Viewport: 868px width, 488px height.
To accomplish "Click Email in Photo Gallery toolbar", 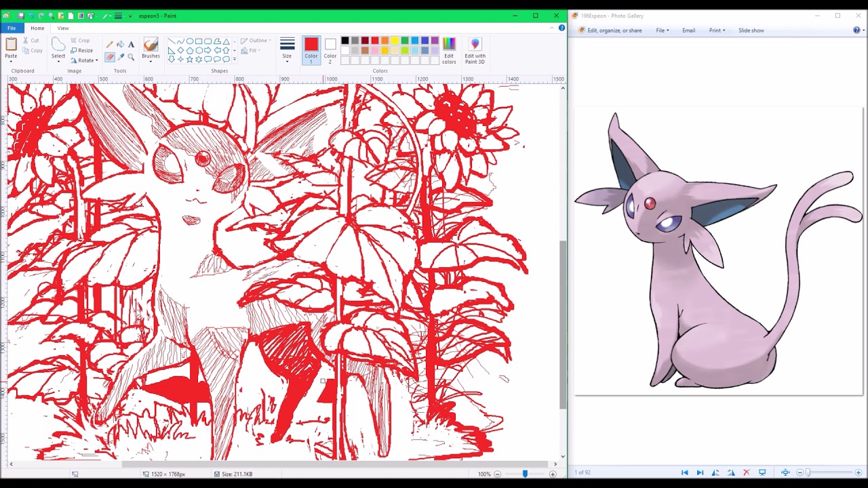I will click(688, 30).
